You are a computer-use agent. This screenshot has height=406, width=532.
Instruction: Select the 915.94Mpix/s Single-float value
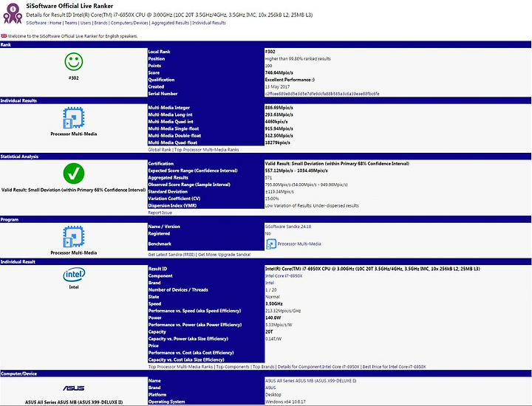click(279, 128)
